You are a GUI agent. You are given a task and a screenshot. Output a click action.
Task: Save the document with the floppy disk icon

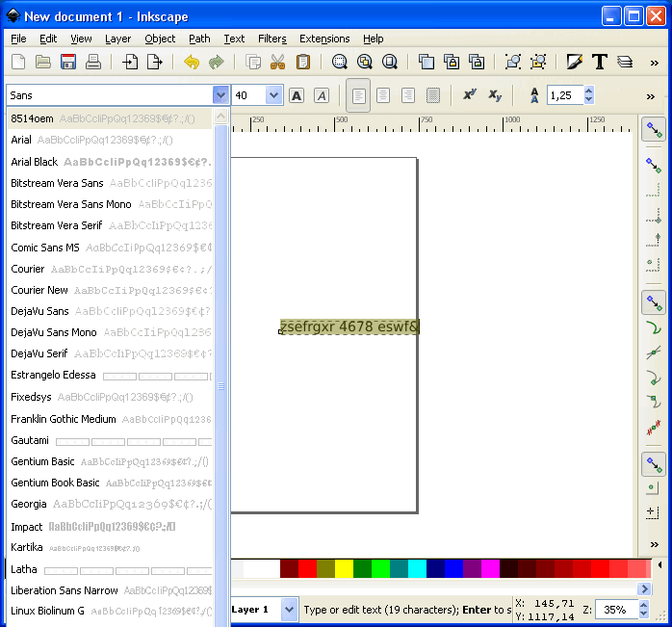click(x=68, y=63)
